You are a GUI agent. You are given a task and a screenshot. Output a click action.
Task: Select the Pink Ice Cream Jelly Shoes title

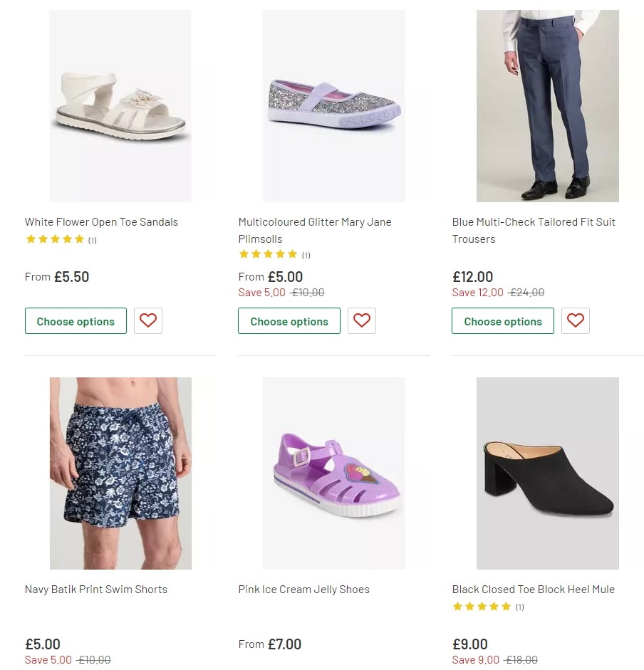click(304, 589)
